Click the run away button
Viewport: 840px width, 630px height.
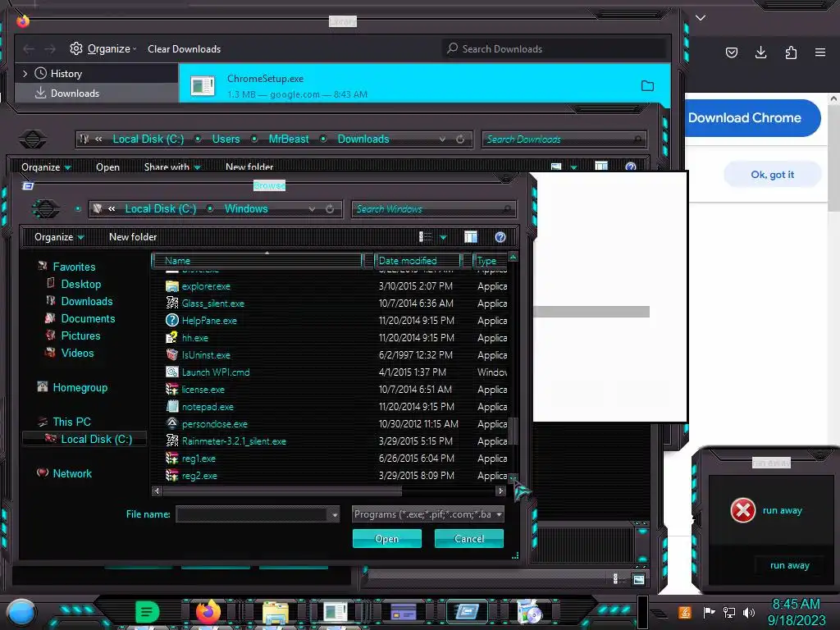790,565
